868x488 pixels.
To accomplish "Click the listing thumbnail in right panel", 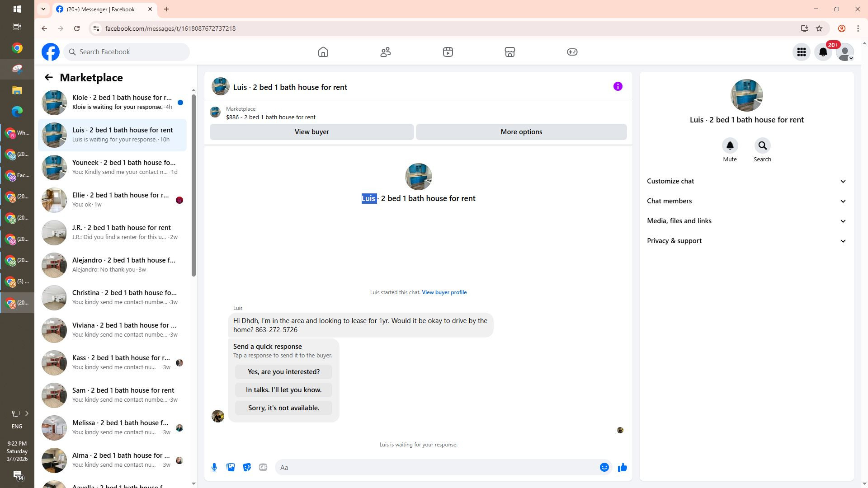I will (x=746, y=95).
